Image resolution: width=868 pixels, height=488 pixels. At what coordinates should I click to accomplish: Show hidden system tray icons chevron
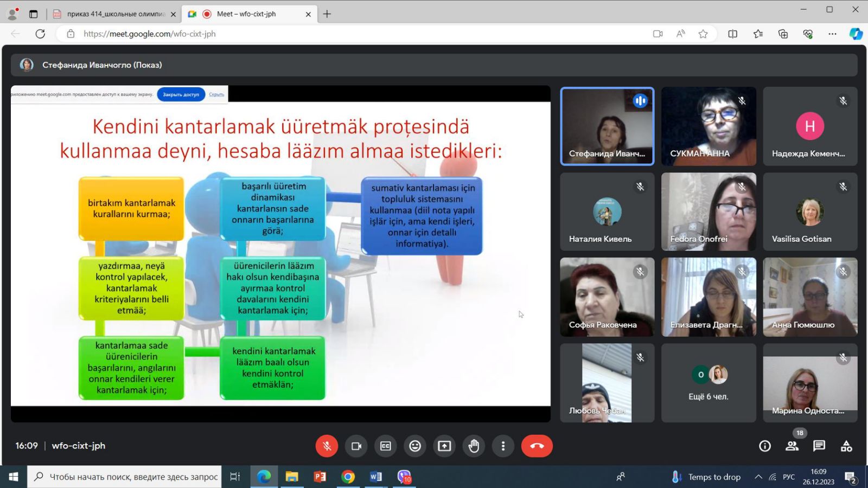pyautogui.click(x=758, y=477)
